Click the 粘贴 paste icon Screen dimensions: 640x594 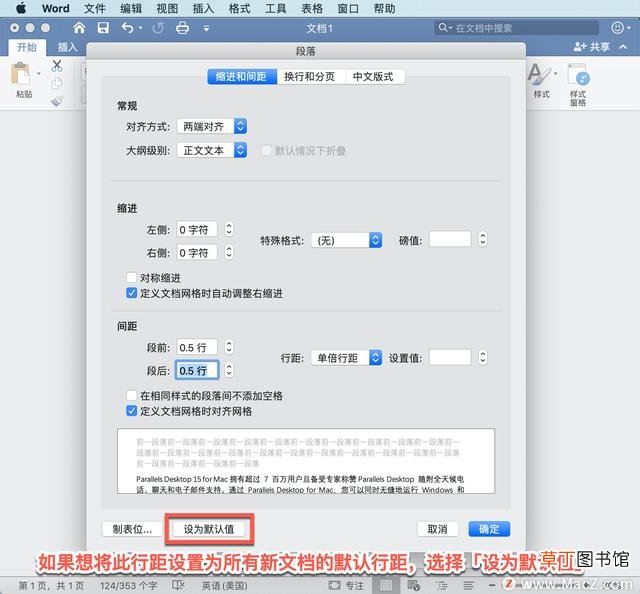20,75
